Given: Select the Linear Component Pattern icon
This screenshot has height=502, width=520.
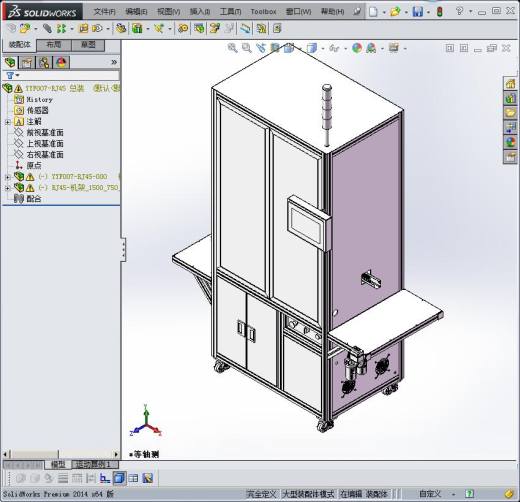Looking at the screenshot, I should tap(61, 29).
